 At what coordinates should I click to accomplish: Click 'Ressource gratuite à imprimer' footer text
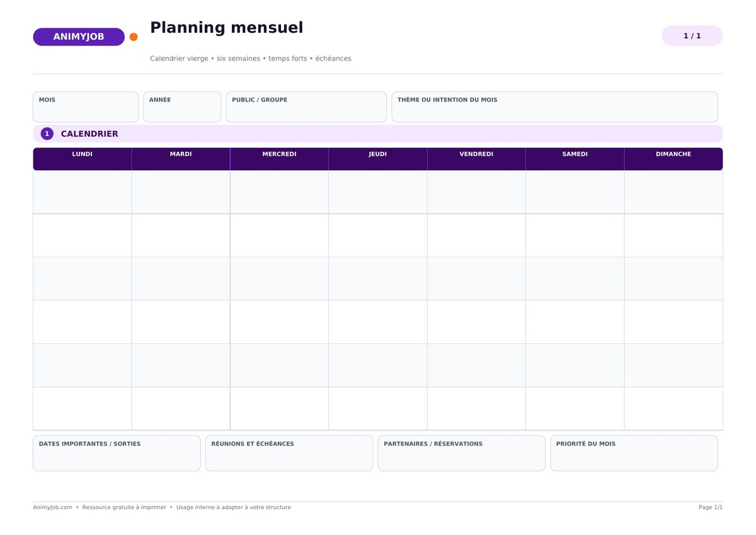coord(124,507)
